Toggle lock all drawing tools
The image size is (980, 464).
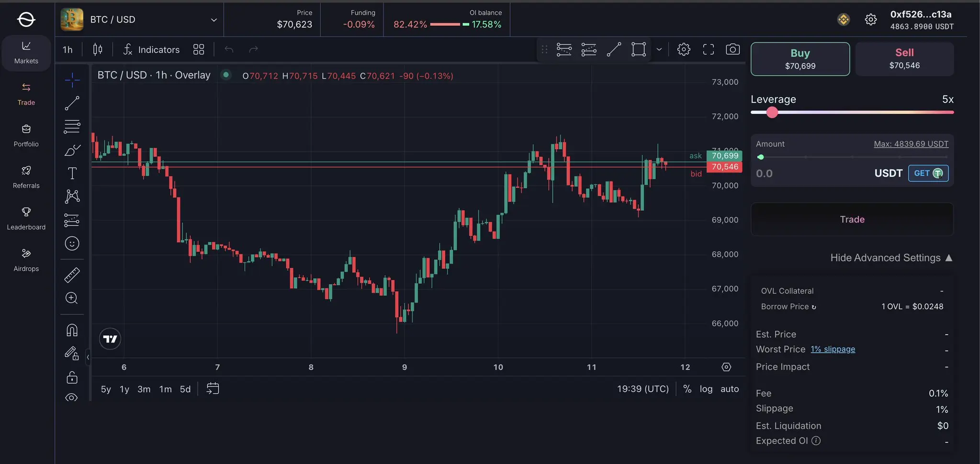click(x=72, y=377)
